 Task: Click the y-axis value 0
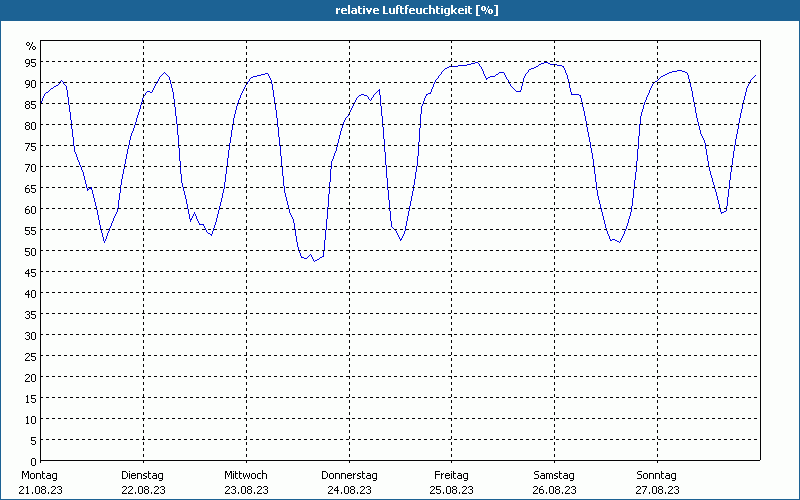pyautogui.click(x=34, y=462)
